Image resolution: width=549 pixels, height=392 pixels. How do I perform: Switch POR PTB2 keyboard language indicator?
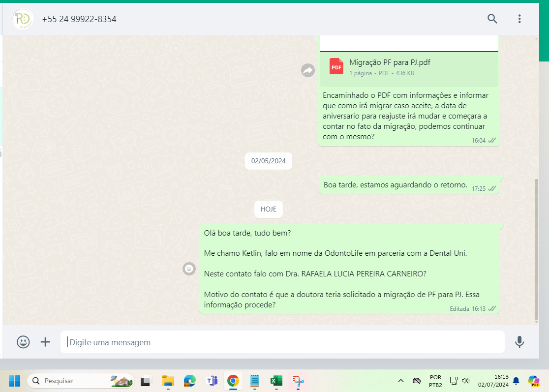[x=435, y=381]
